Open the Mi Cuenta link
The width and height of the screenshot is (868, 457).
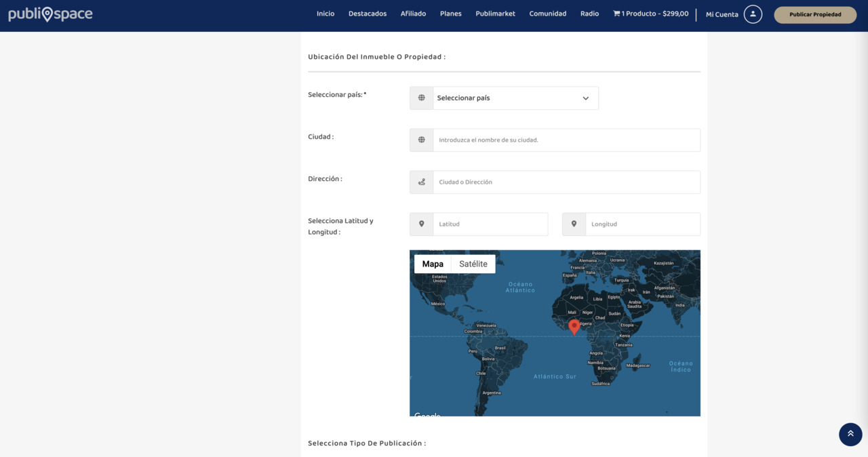click(x=722, y=14)
